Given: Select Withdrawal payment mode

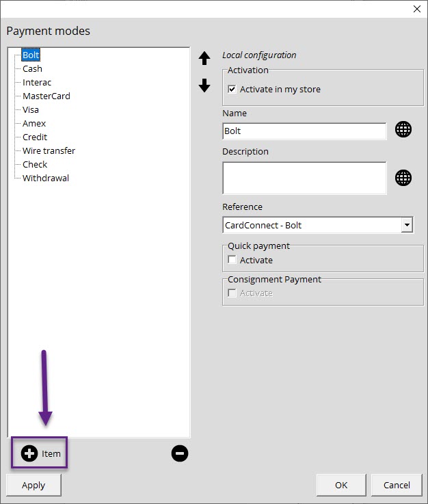Looking at the screenshot, I should click(46, 178).
